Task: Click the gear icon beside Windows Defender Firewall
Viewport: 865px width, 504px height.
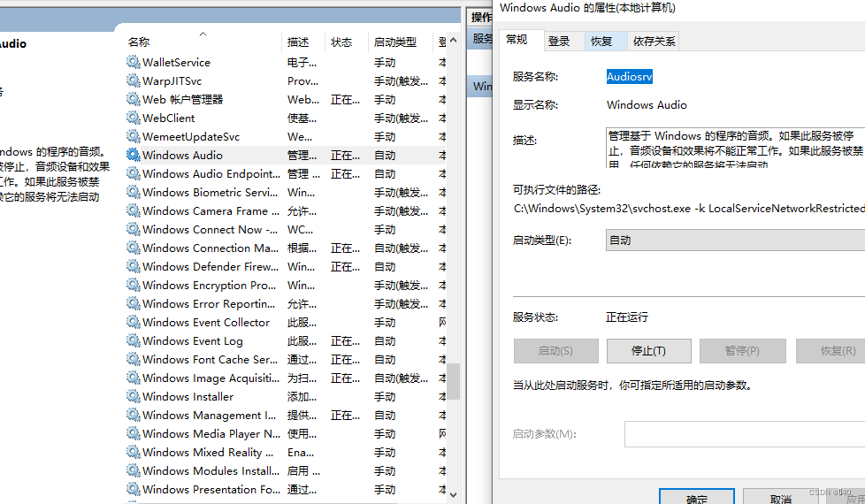Action: click(x=133, y=266)
